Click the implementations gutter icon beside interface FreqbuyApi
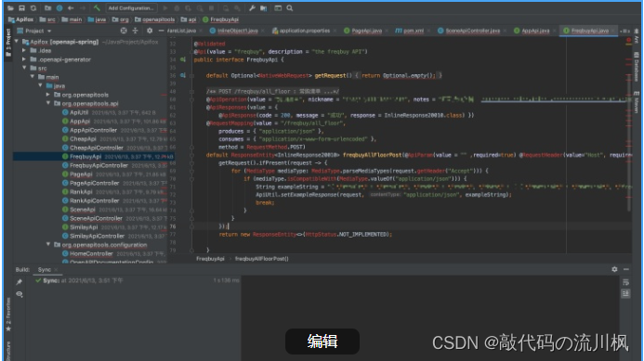644x361 pixels. point(183,59)
